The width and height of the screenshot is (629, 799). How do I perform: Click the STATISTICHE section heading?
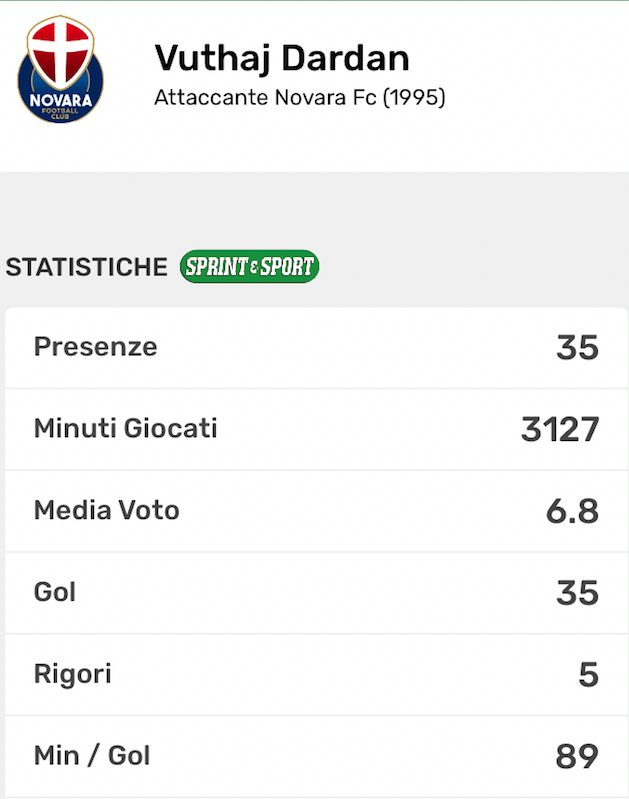pyautogui.click(x=87, y=267)
